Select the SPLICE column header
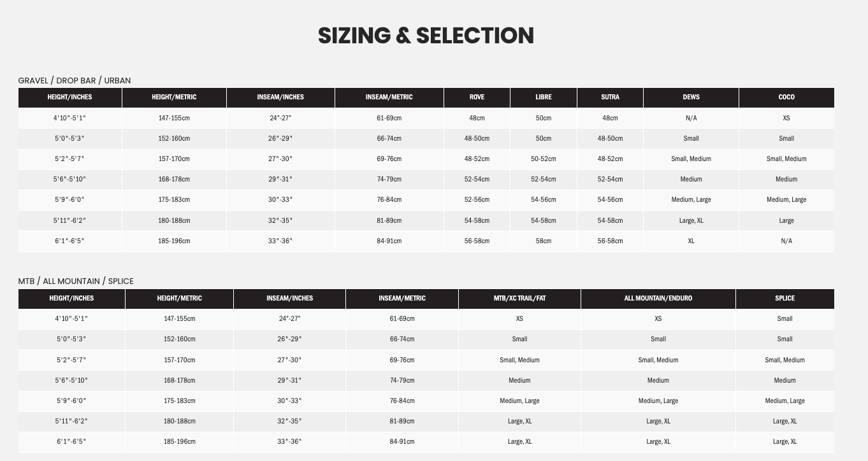 [785, 299]
